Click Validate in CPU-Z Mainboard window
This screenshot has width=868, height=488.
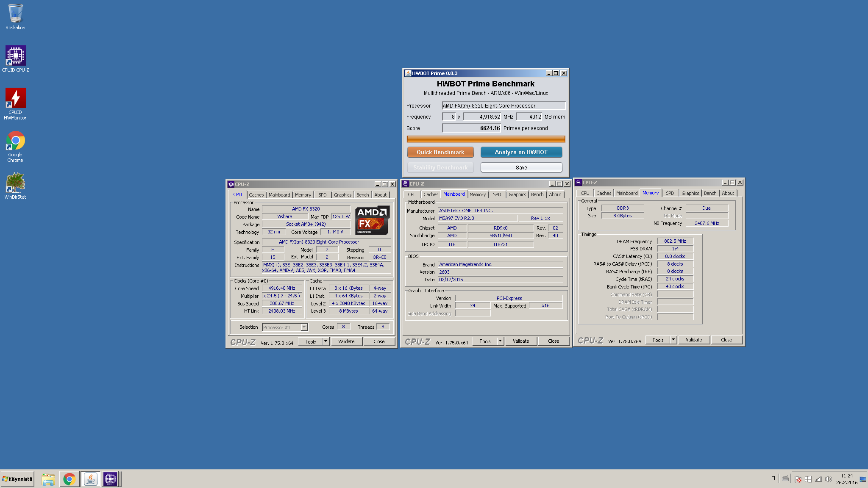pyautogui.click(x=521, y=341)
